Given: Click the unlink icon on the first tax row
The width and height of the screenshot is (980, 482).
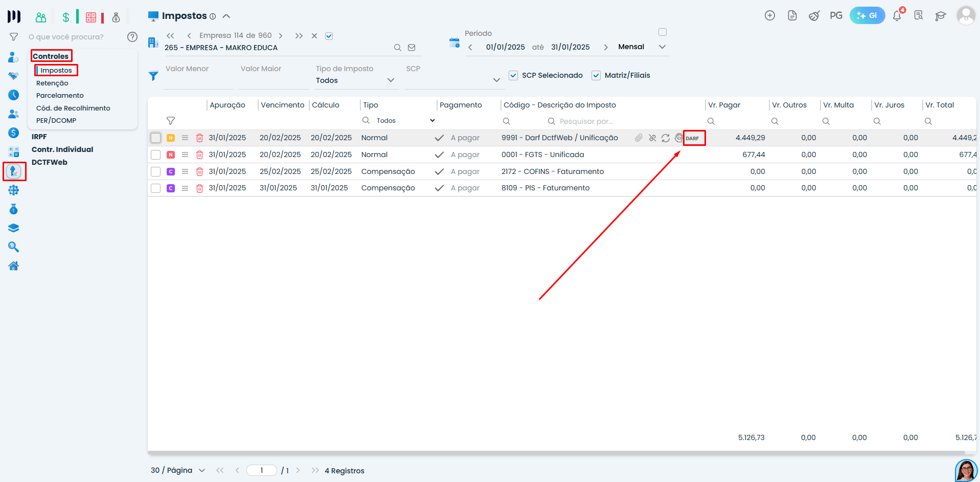Looking at the screenshot, I should 652,138.
